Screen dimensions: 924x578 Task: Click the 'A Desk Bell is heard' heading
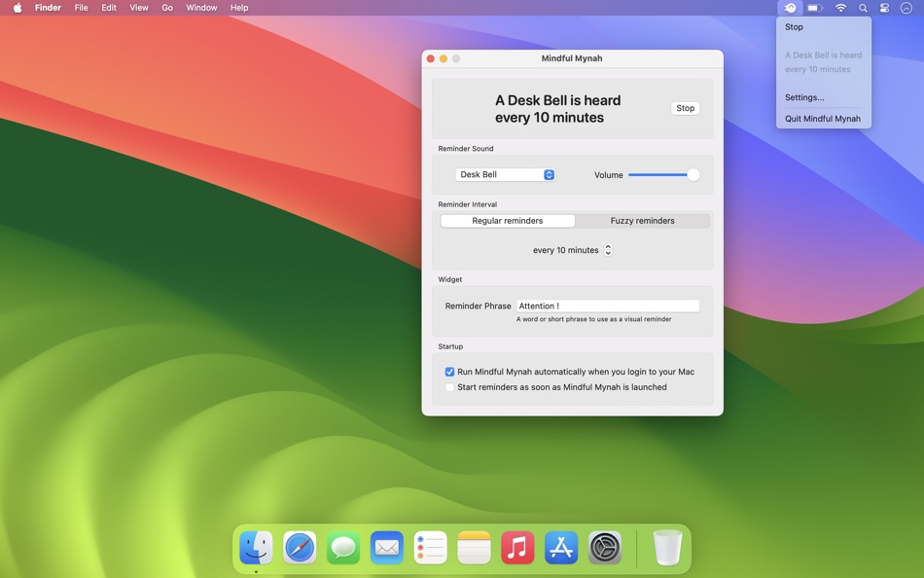point(557,109)
